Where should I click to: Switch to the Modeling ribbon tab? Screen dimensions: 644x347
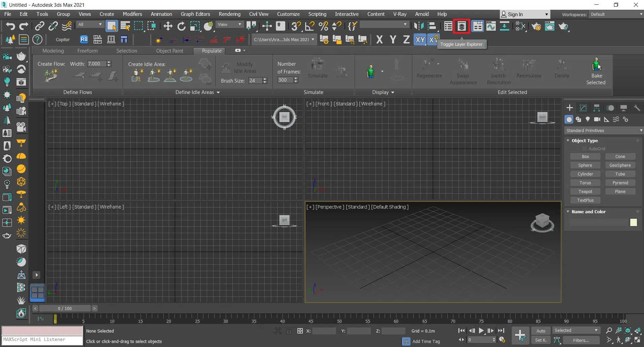53,51
